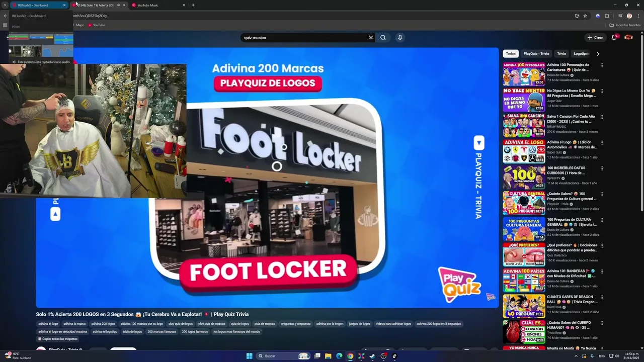This screenshot has height=362, width=644.
Task: Open the taskbar weather widget
Action: pyautogui.click(x=19, y=356)
